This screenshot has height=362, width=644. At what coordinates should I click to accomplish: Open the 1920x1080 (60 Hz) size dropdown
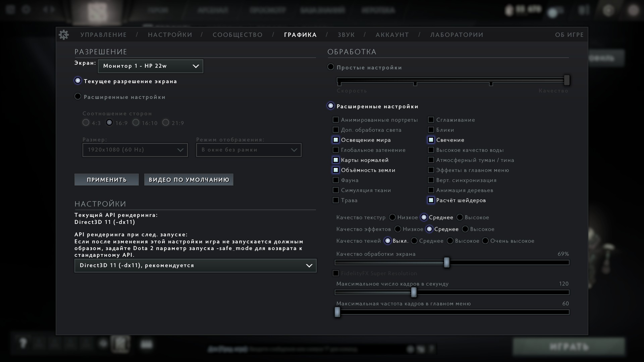click(135, 150)
